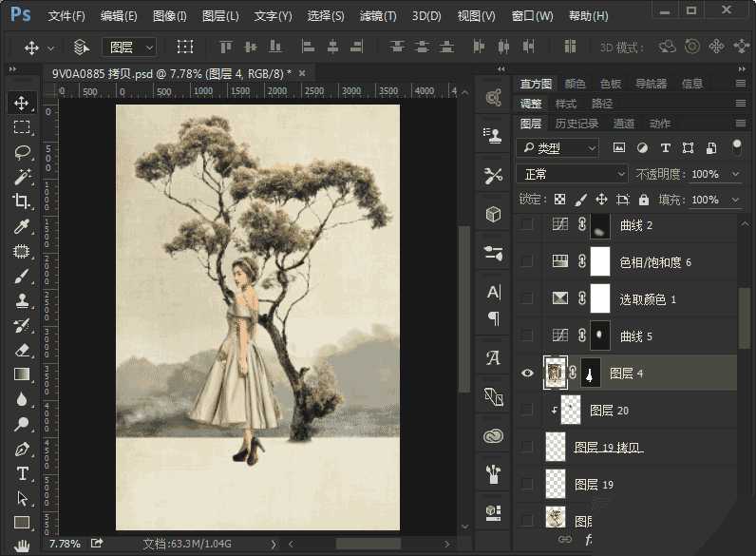Expand the 不透明度 opacity dropdown arrow

(x=735, y=175)
